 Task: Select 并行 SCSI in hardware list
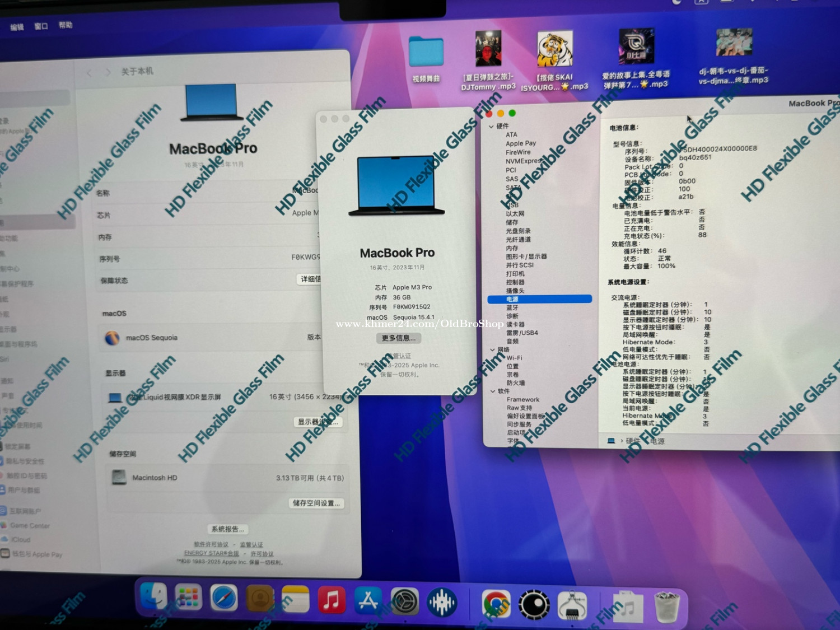click(x=520, y=265)
